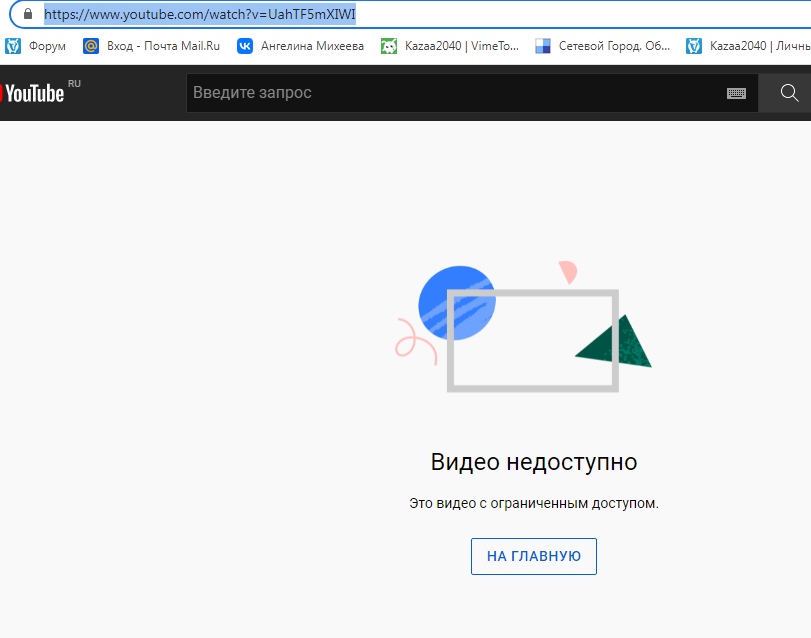The height and width of the screenshot is (638, 811).
Task: Focus the Введите запрос search field
Action: pos(450,93)
